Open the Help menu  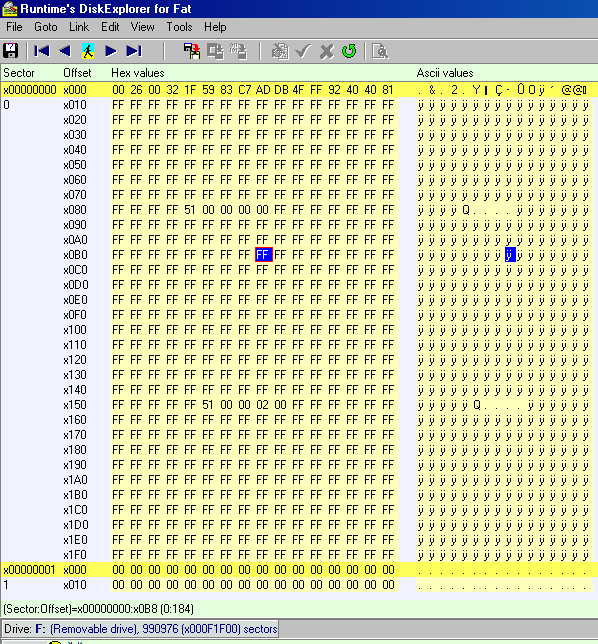(215, 27)
